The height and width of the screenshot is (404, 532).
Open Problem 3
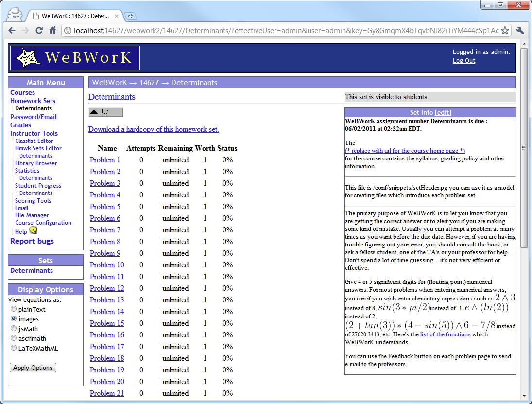point(105,183)
